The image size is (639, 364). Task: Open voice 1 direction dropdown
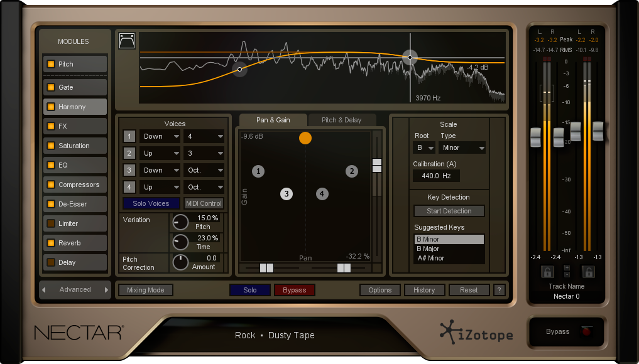(160, 136)
